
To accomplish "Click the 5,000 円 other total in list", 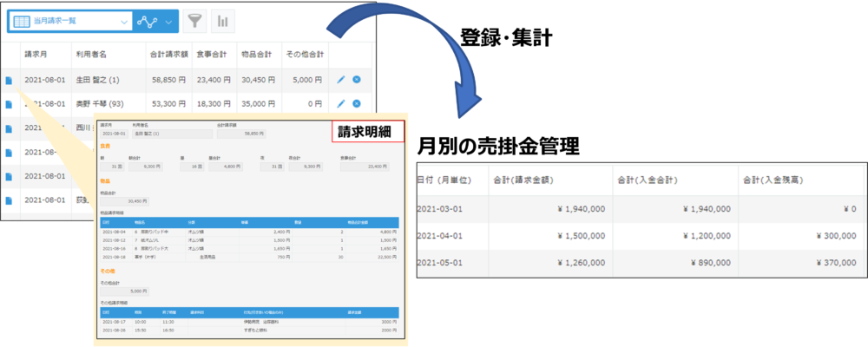I will [306, 81].
